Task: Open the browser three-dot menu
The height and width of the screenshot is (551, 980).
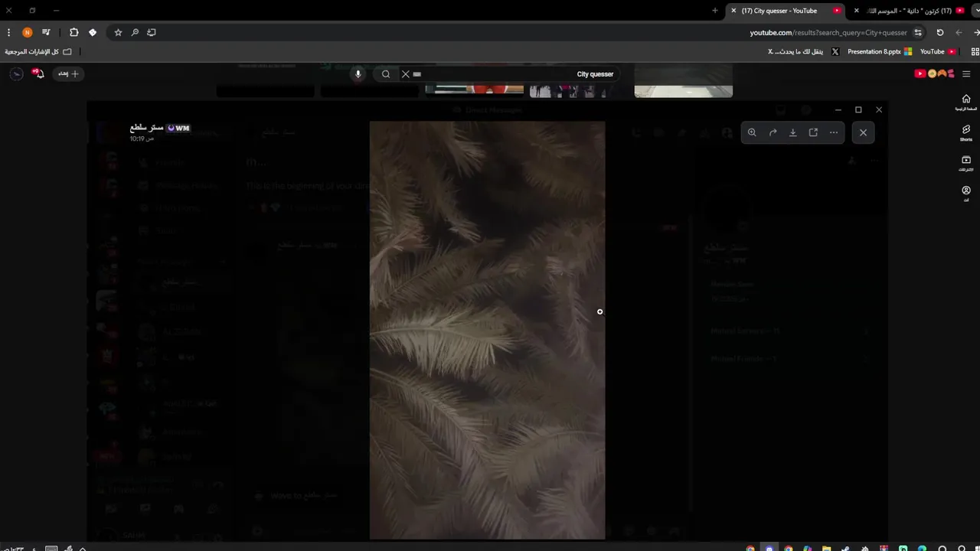Action: click(x=8, y=33)
